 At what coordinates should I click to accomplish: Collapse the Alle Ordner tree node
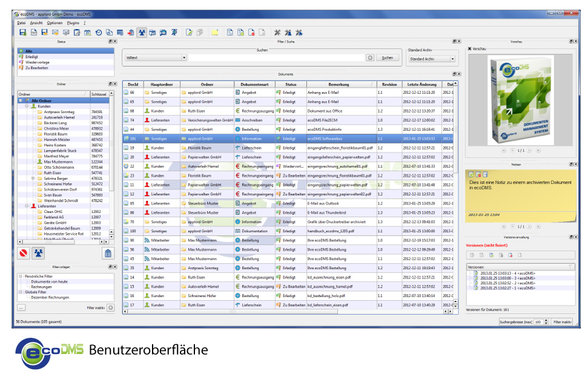tap(21, 101)
